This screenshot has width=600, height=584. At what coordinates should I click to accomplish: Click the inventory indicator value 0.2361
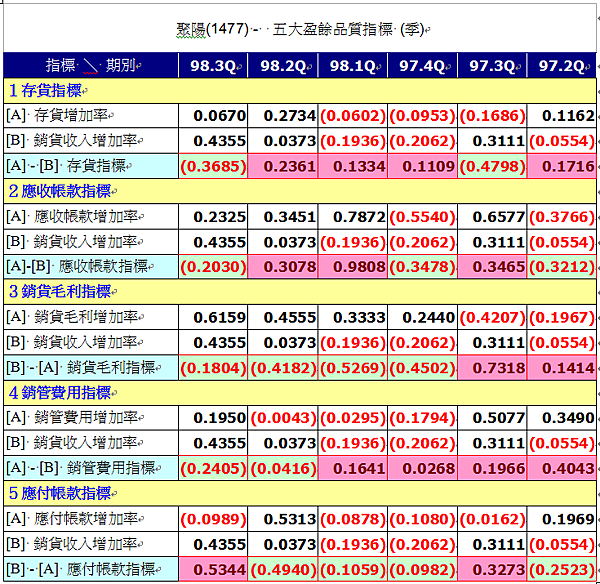click(x=290, y=166)
